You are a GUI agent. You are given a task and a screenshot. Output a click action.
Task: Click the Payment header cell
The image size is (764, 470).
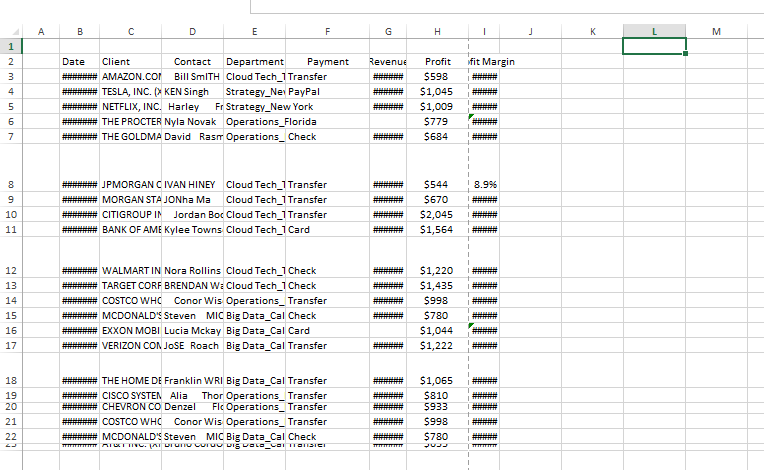(327, 62)
